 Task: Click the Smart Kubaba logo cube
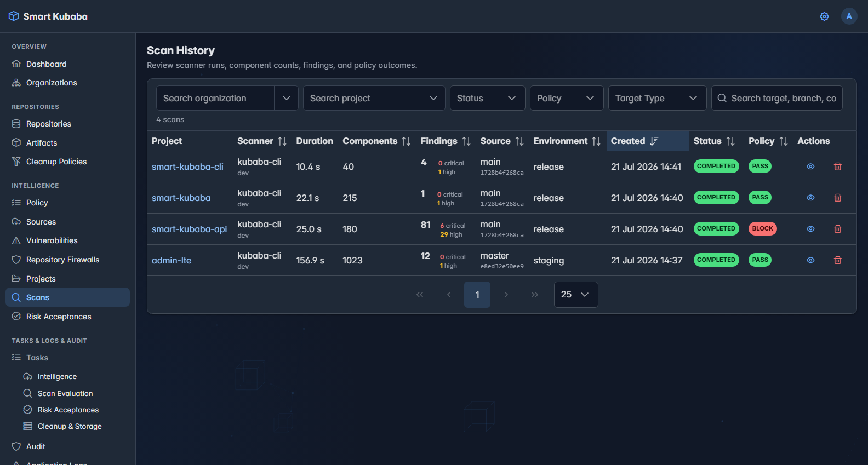[x=14, y=16]
